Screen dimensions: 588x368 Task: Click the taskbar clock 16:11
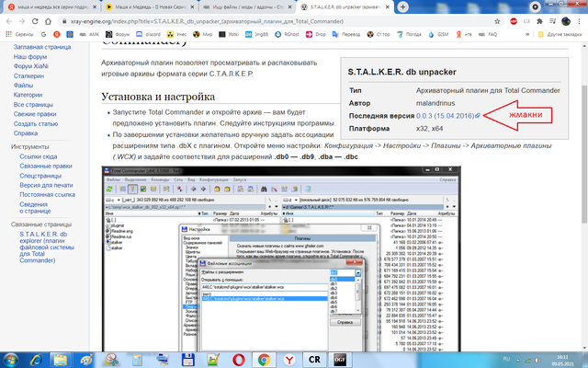pyautogui.click(x=562, y=360)
